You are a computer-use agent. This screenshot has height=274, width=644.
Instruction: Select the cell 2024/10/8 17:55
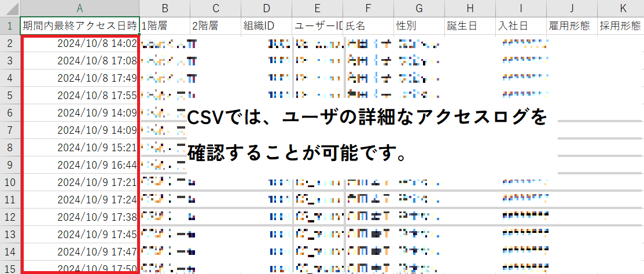[x=80, y=96]
